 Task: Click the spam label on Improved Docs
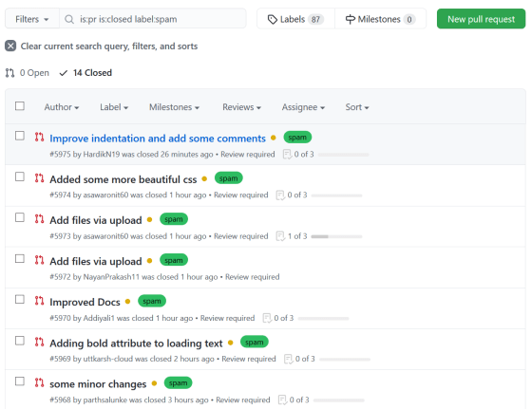pyautogui.click(x=152, y=301)
